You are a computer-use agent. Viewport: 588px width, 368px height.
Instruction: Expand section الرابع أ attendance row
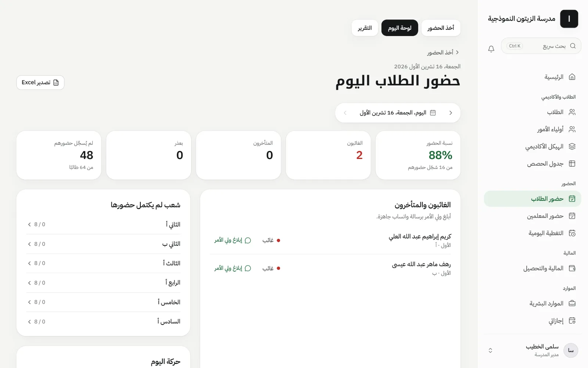click(103, 283)
